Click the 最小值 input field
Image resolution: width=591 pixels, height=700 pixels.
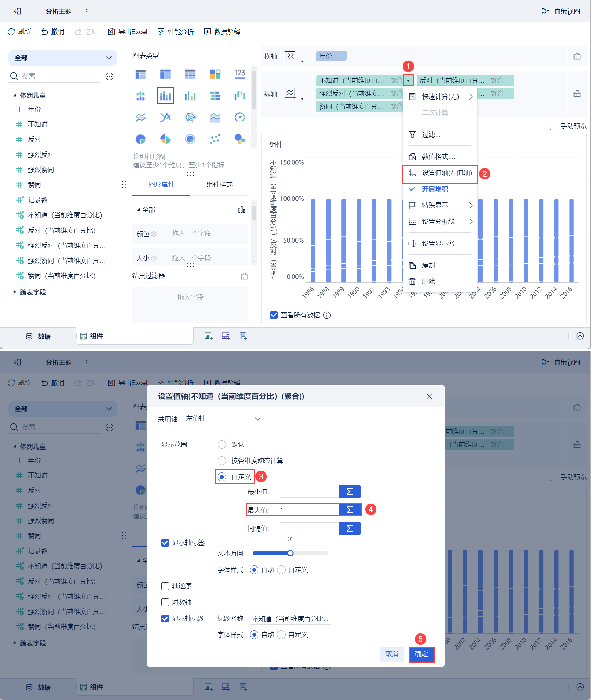[309, 491]
